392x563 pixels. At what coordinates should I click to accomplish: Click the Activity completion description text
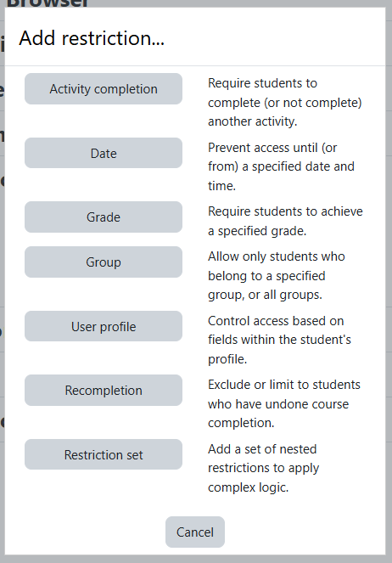[285, 103]
